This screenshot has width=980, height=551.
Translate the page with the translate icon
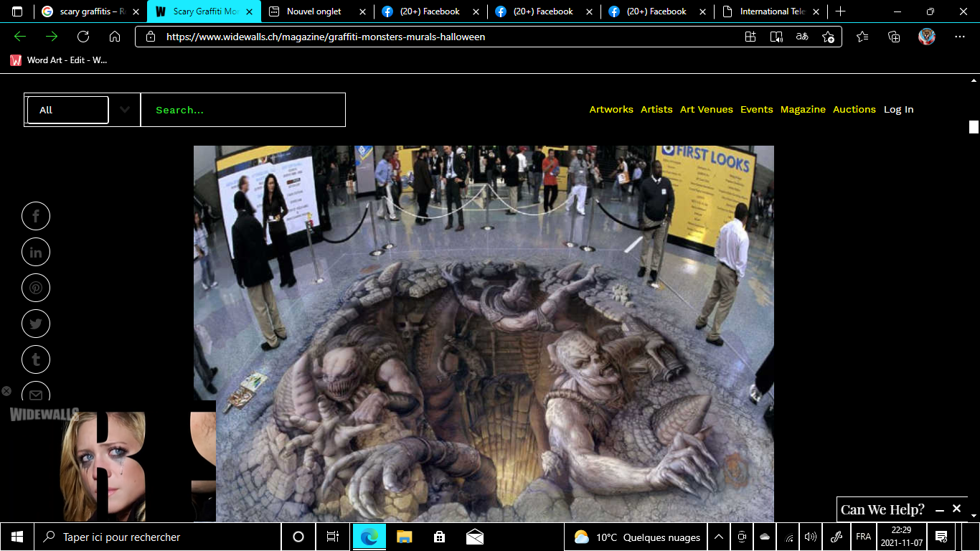pyautogui.click(x=802, y=37)
